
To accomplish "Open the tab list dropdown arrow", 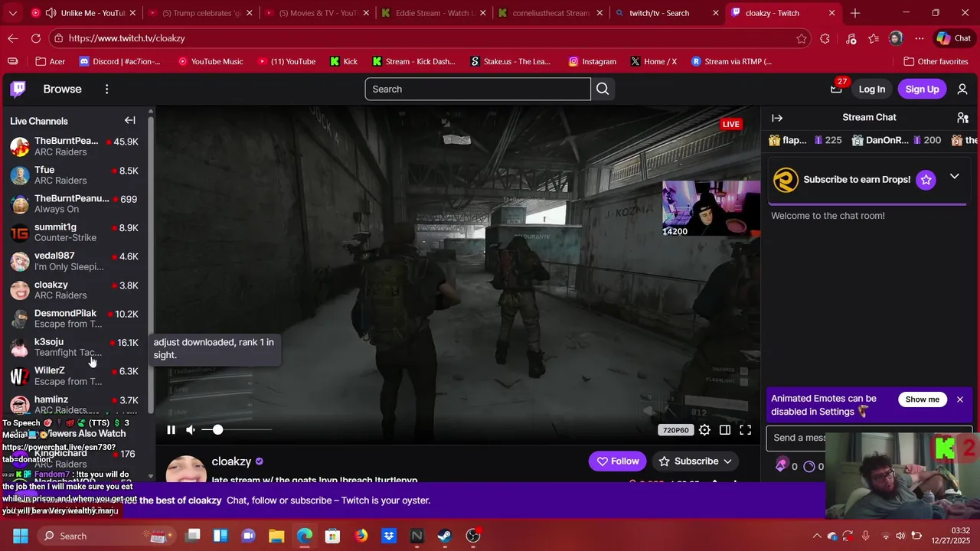I will tap(12, 13).
